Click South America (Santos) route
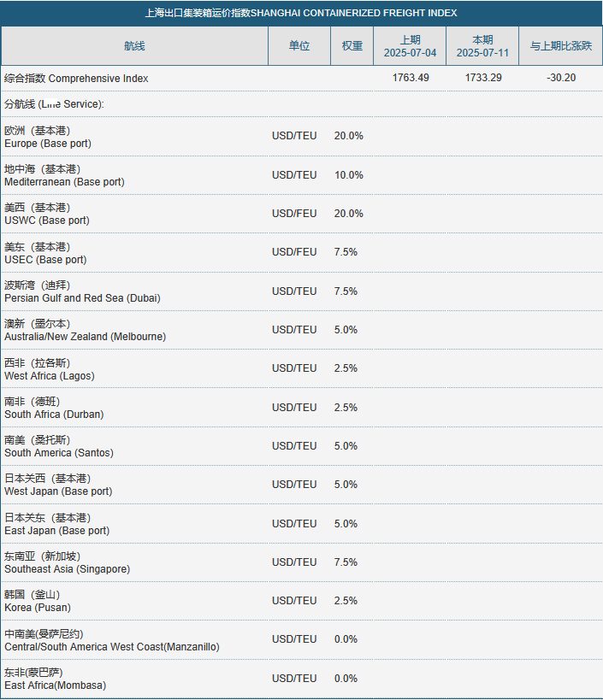This screenshot has height=700, width=603. [59, 446]
